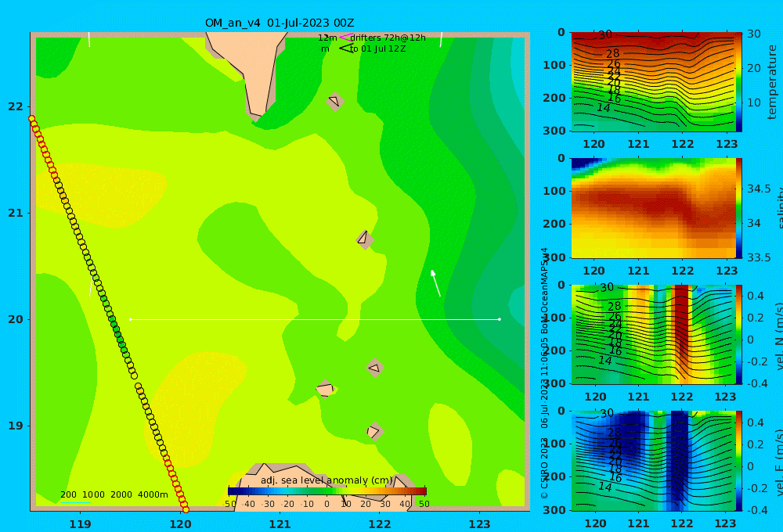This screenshot has width=783, height=532.
Task: Click the northernmost small island below Taiwan
Action: pyautogui.click(x=335, y=101)
